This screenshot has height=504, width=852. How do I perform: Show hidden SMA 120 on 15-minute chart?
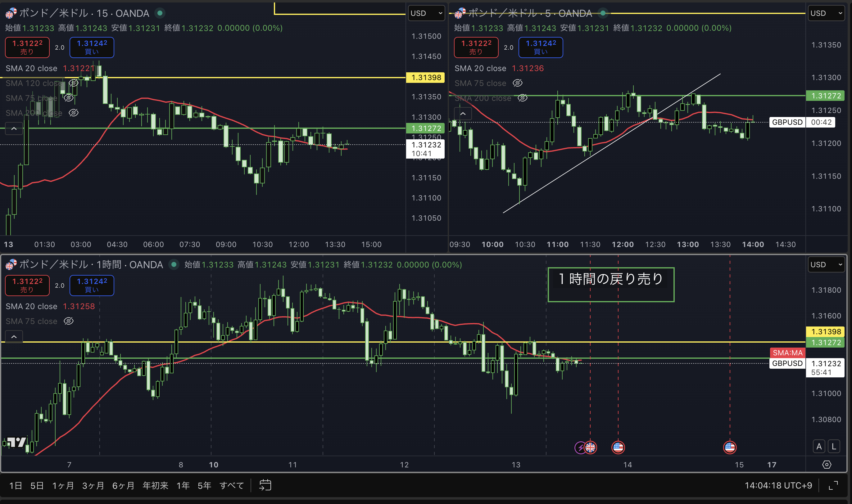pyautogui.click(x=73, y=83)
